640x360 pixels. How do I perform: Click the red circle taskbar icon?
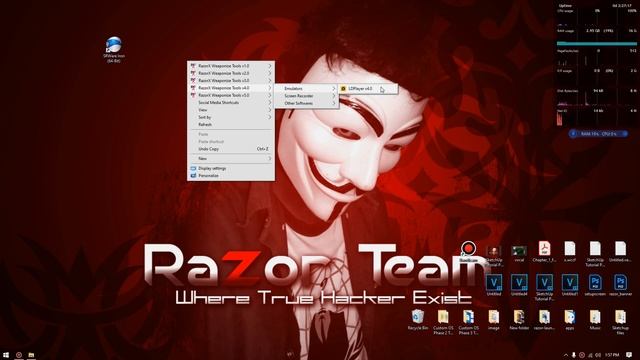click(x=18, y=355)
